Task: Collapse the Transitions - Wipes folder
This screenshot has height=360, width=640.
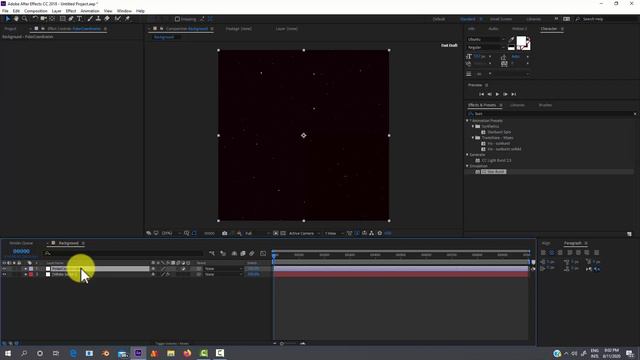Action: [473, 138]
